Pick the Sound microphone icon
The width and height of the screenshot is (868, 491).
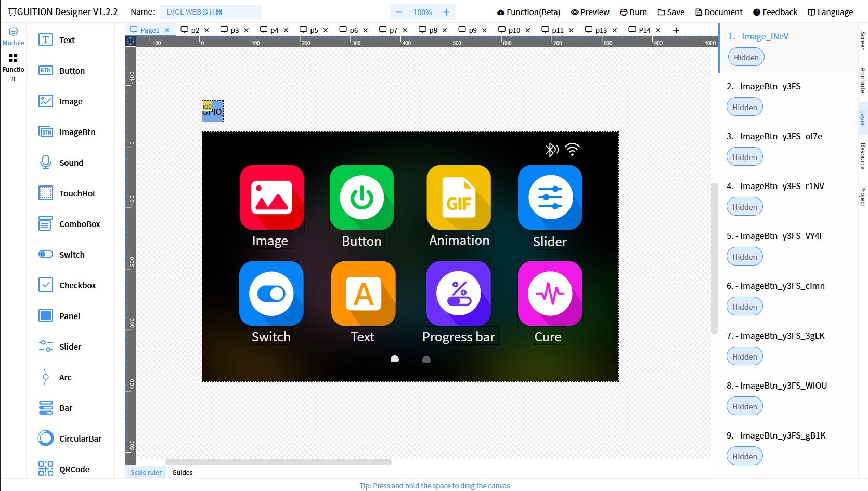[46, 163]
